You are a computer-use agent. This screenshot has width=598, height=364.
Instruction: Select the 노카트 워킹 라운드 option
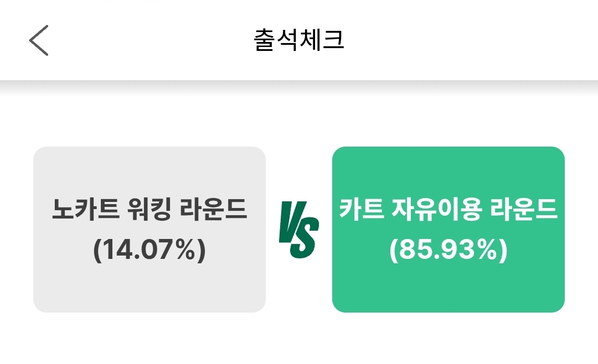tap(149, 230)
